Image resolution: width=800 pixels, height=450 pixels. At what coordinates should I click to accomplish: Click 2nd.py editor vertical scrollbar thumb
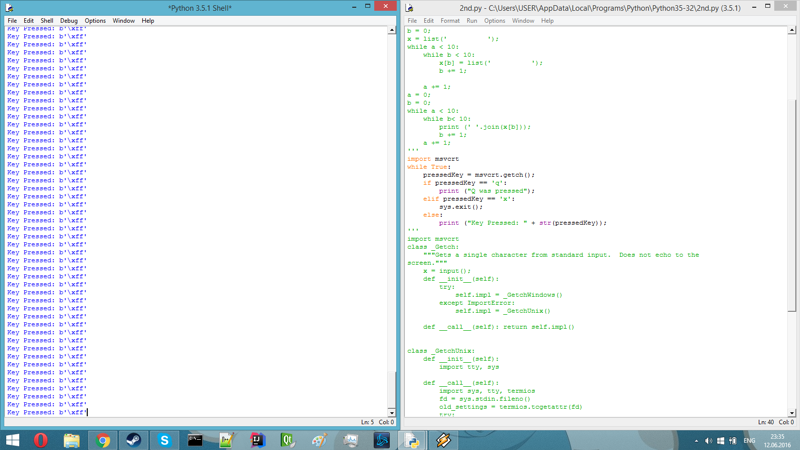click(x=792, y=206)
